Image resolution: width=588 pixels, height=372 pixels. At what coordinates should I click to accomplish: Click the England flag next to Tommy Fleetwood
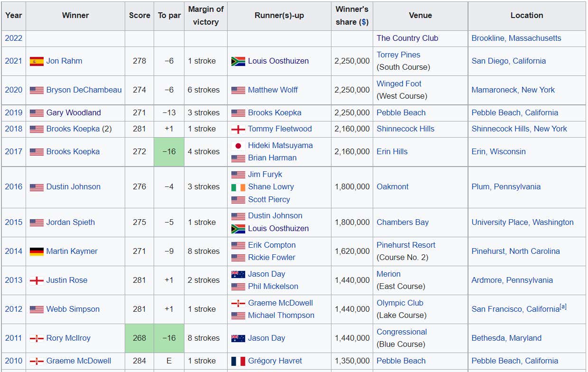click(238, 129)
